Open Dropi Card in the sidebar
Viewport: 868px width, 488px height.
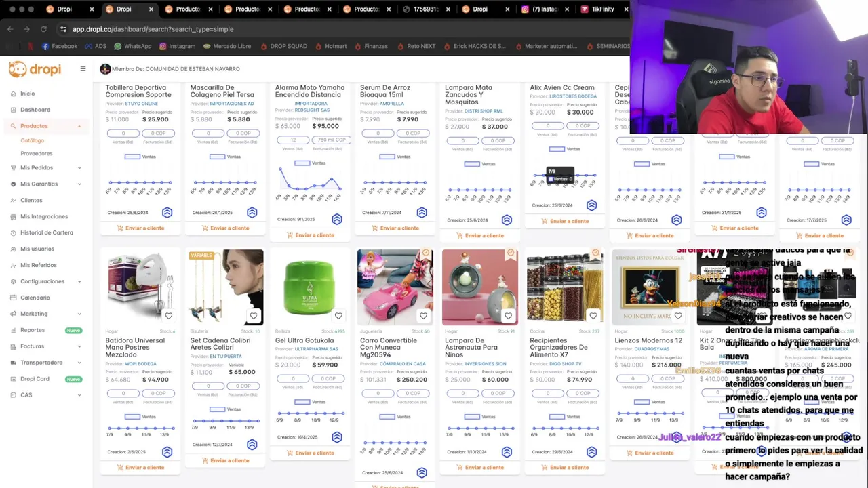(x=35, y=379)
